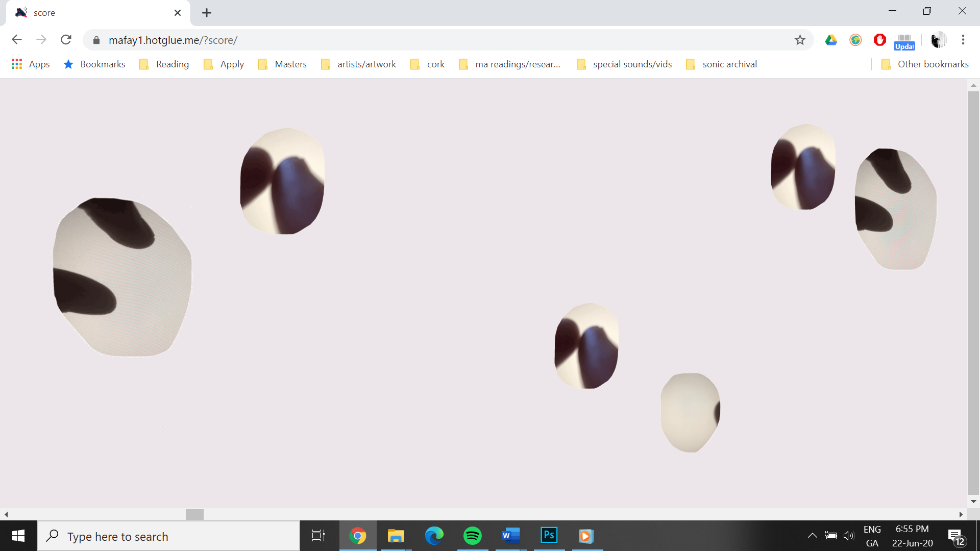Image resolution: width=980 pixels, height=551 pixels.
Task: Open the Chrome three-dot menu
Action: 963,40
